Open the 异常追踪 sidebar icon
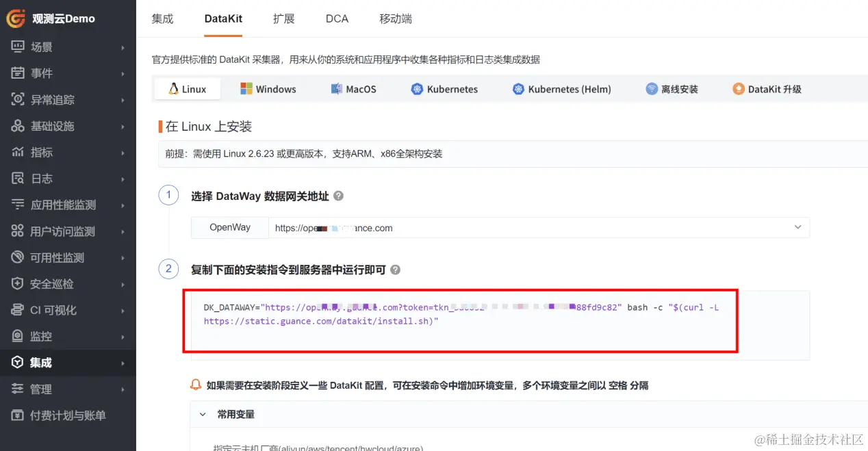The height and width of the screenshot is (451, 868). pyautogui.click(x=18, y=100)
